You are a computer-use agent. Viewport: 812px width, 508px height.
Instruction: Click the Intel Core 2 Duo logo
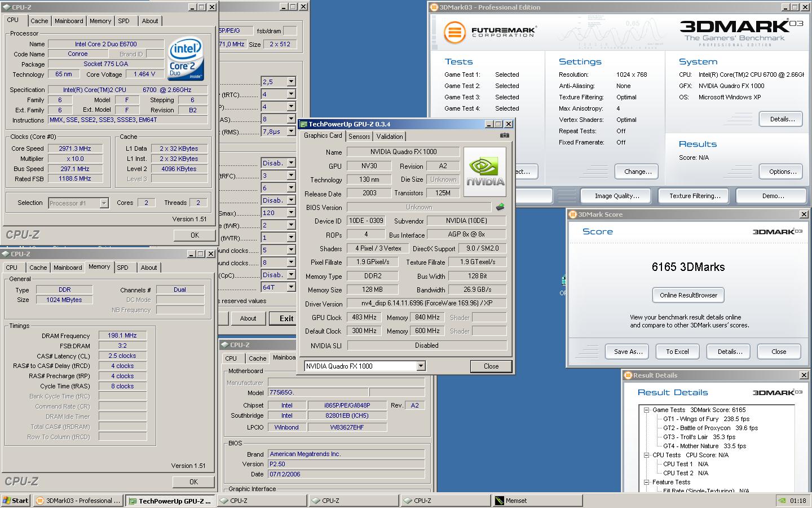point(186,59)
